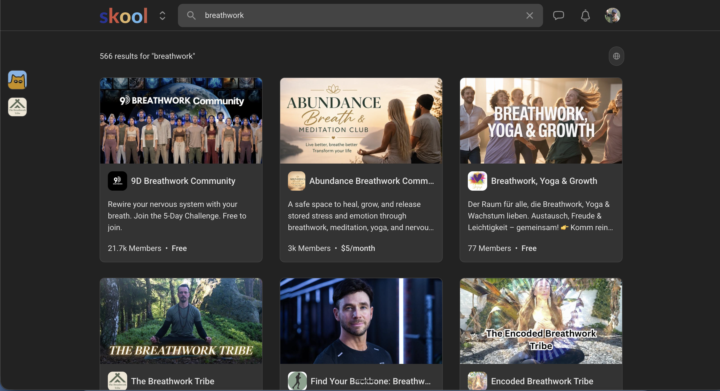
Task: Click the $5/month price text
Action: 358,248
